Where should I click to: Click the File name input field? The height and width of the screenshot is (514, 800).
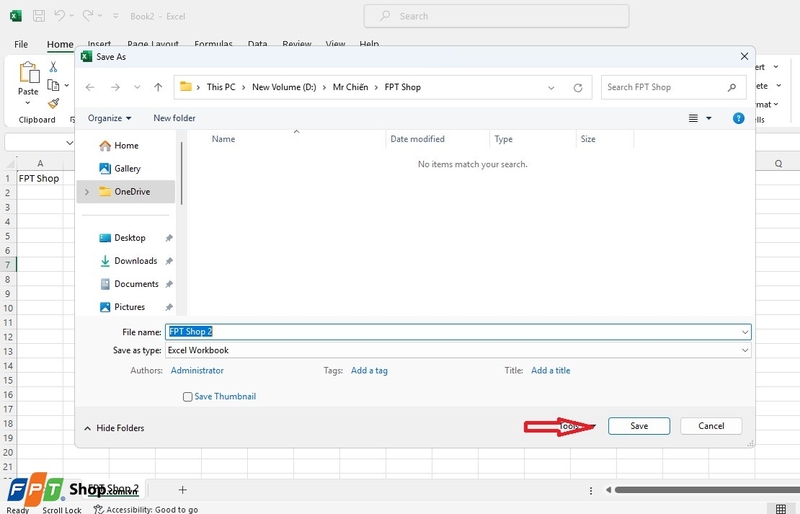[x=454, y=332]
